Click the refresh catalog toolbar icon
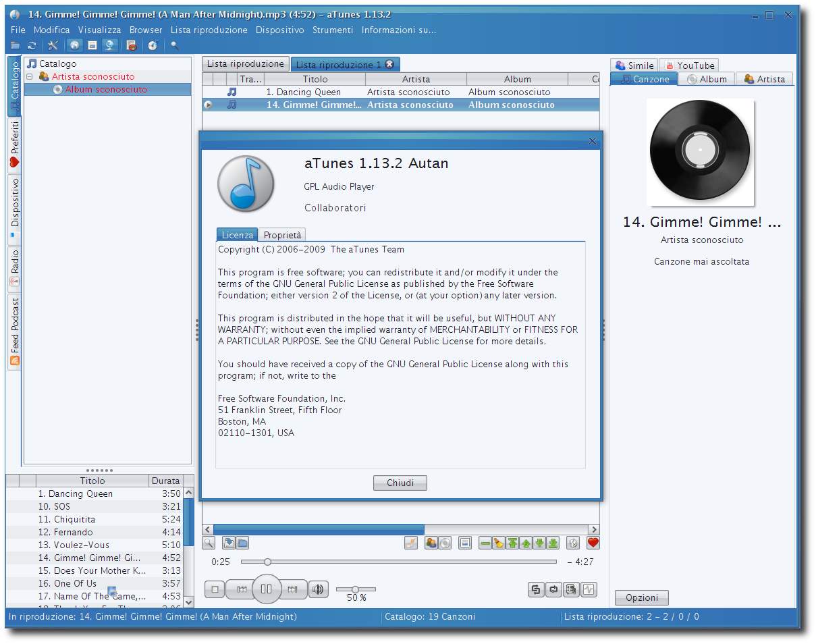Screen dimensions: 816x644 pos(32,45)
